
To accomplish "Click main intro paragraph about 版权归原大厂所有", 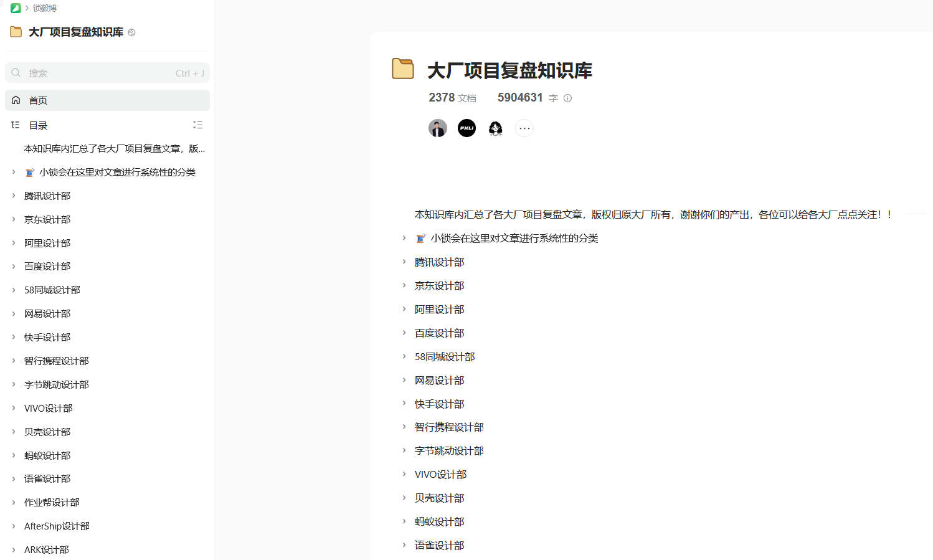I will click(x=654, y=214).
